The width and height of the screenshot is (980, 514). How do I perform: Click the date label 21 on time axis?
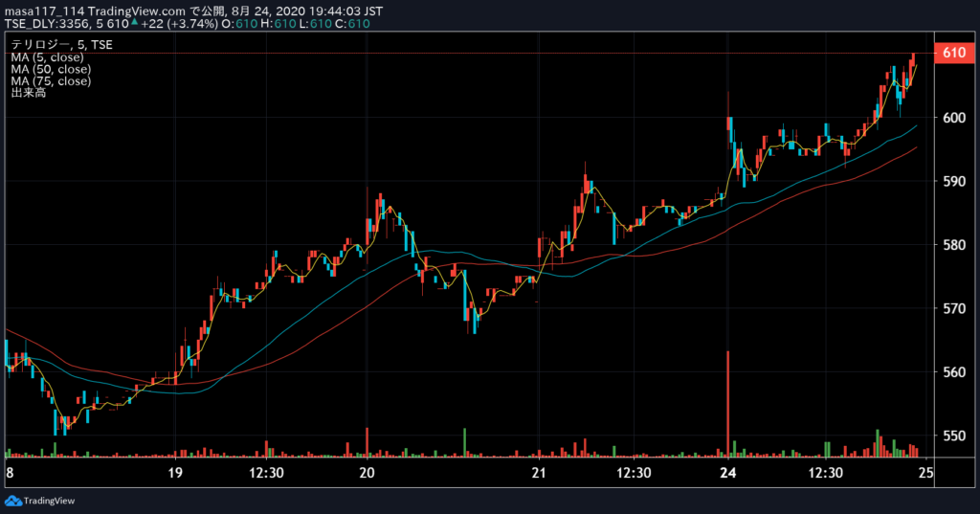click(x=539, y=473)
